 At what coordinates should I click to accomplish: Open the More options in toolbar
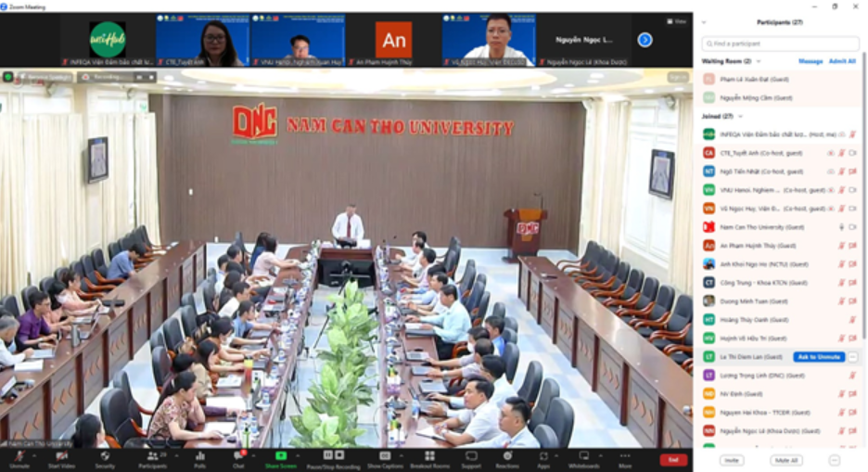[x=625, y=459]
